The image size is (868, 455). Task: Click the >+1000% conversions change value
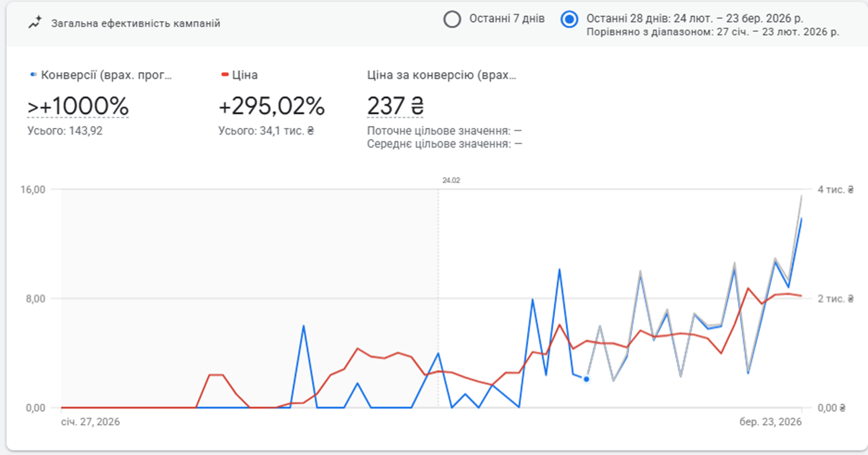click(77, 106)
